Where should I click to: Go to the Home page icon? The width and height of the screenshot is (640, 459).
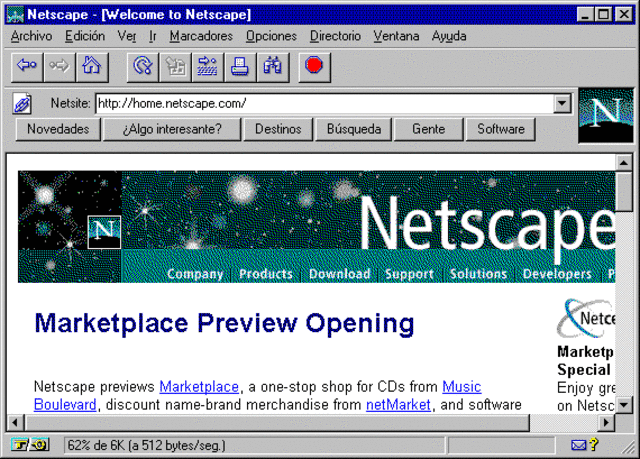tap(92, 67)
